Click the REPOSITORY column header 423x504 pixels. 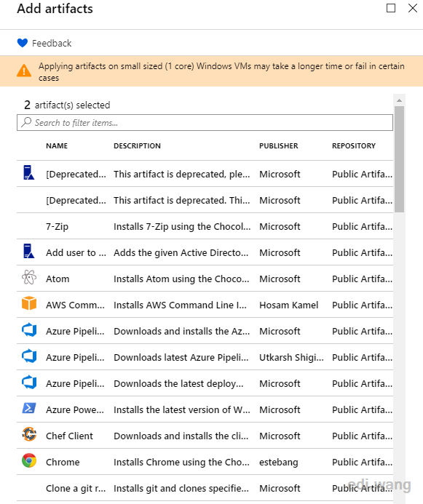(x=354, y=146)
